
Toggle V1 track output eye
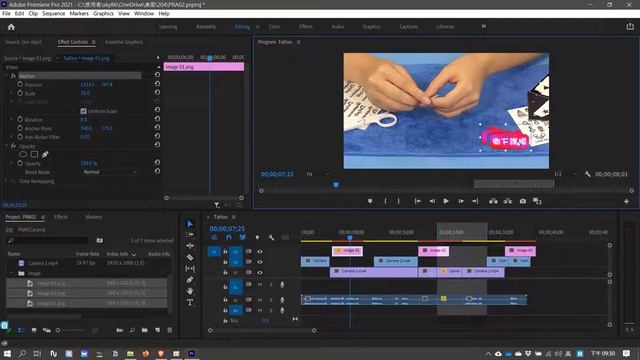[260, 273]
